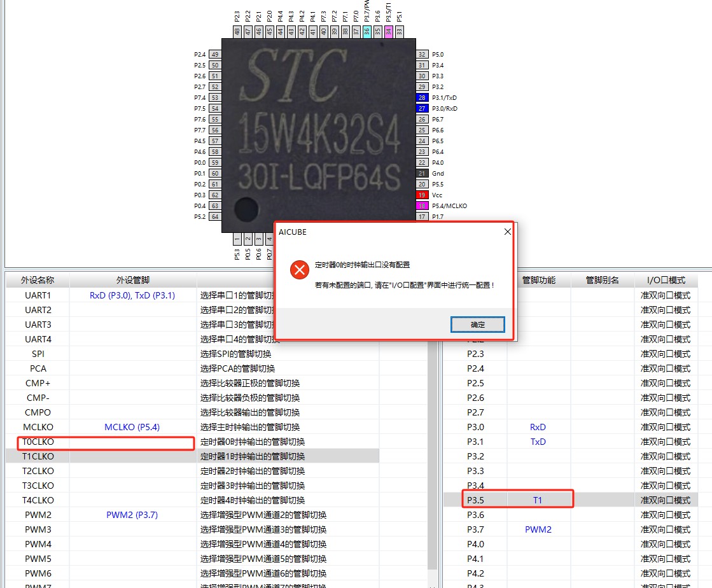The image size is (712, 588).
Task: Select chip pin 56 labeled P7.7
Action: [x=215, y=130]
